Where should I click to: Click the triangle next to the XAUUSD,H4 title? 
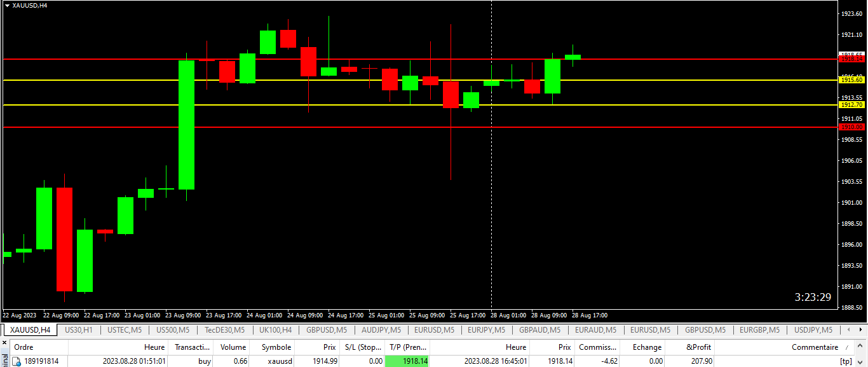pos(7,5)
